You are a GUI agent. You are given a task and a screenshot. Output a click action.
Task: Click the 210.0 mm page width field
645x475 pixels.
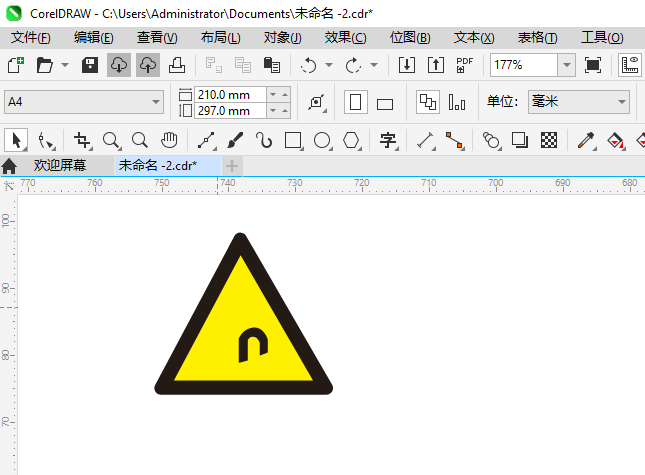230,95
